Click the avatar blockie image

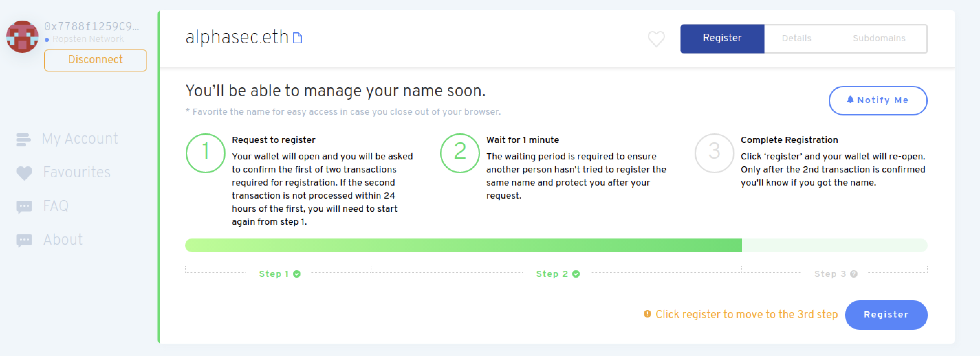coord(22,36)
